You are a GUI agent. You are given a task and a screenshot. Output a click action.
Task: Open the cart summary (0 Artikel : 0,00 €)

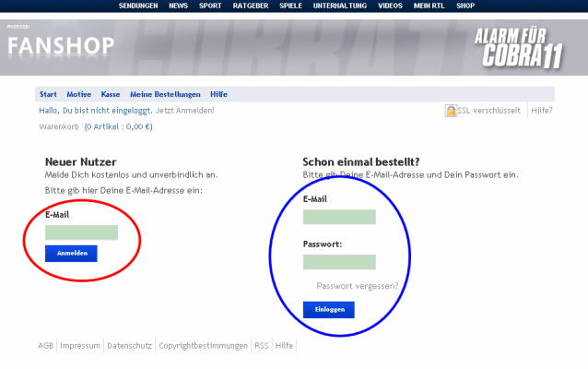click(x=119, y=126)
